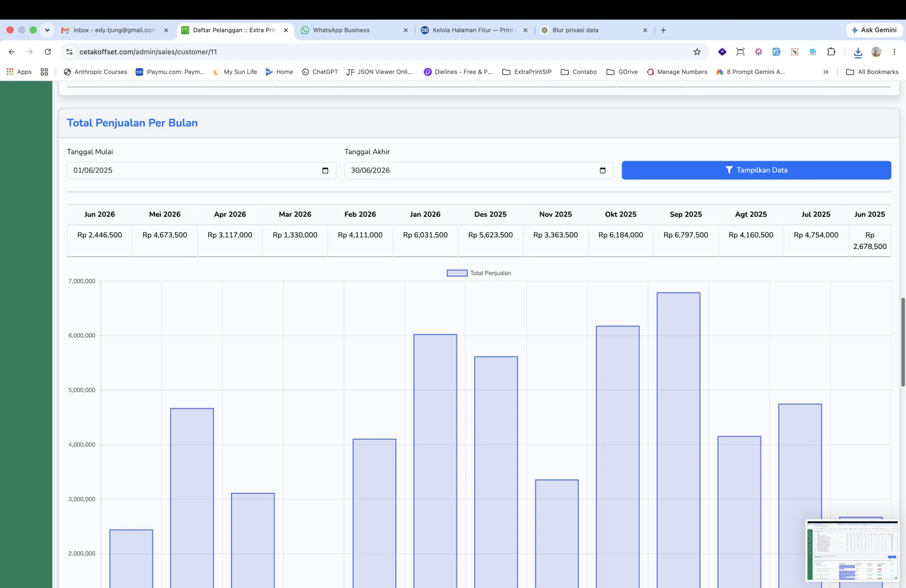Screen dimensions: 906x588
Task: Open All Bookmarks folder
Action: click(x=872, y=72)
